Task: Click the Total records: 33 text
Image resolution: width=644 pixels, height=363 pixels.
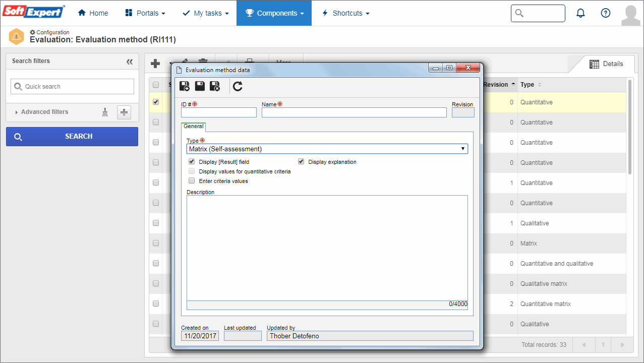Action: coord(544,345)
